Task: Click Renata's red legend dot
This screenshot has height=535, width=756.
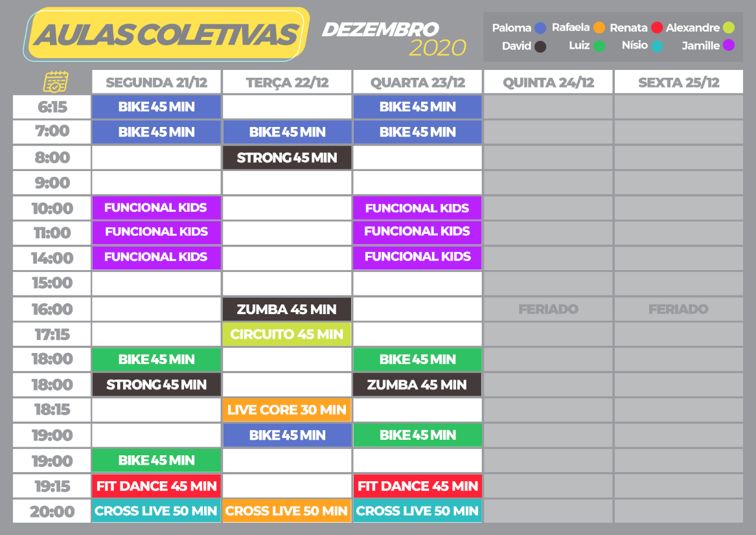Action: (657, 27)
